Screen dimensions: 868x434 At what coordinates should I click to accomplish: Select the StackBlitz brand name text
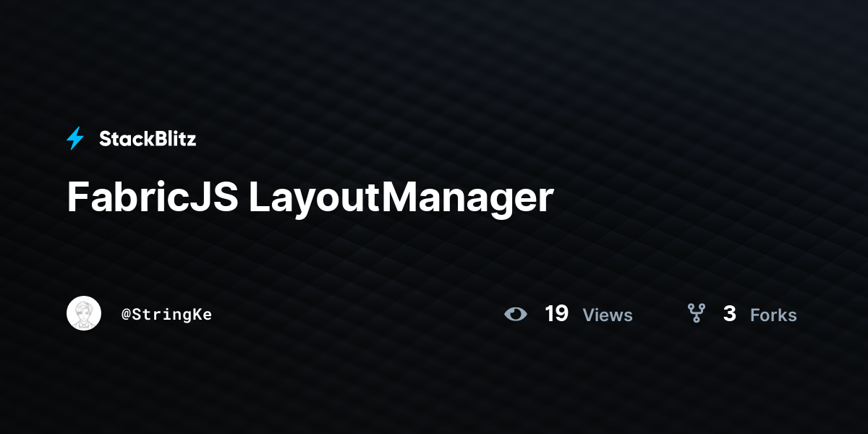click(148, 139)
